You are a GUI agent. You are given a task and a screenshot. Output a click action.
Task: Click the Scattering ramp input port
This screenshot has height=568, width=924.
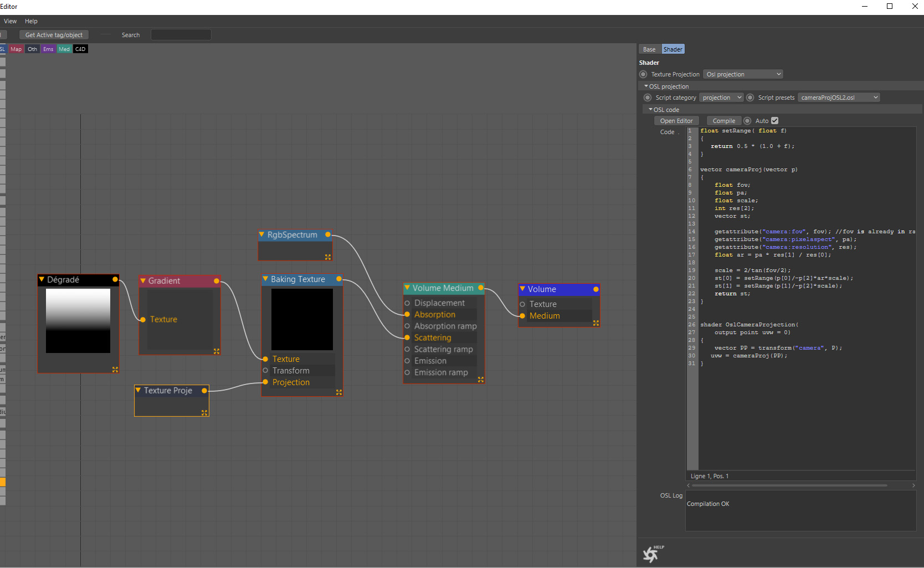407,350
